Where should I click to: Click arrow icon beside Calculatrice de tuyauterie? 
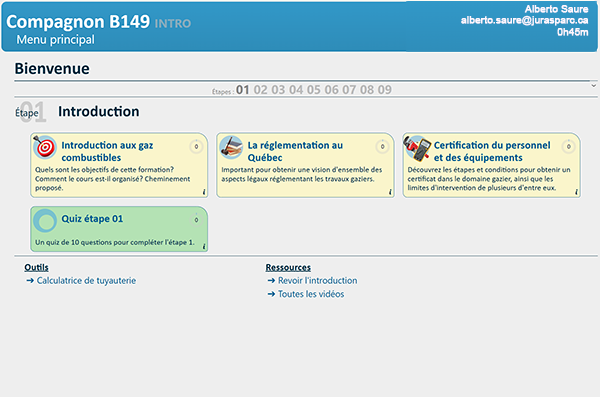coord(30,281)
